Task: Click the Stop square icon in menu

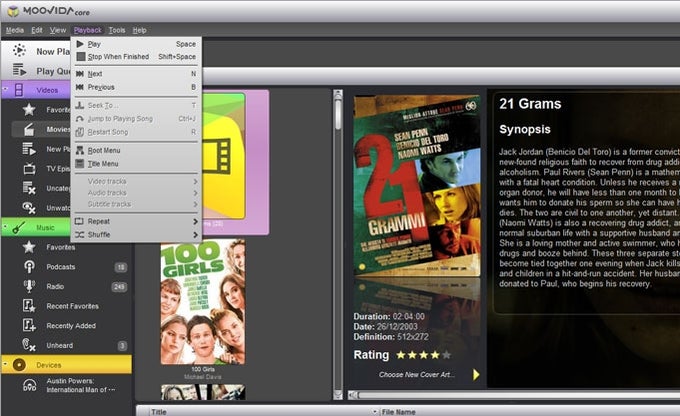Action: (80, 57)
